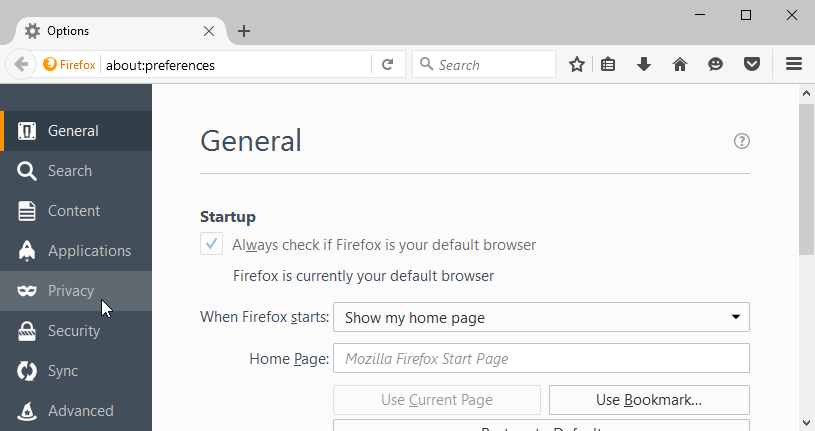Open the bookmarks list icon
This screenshot has width=815, height=431.
point(609,64)
